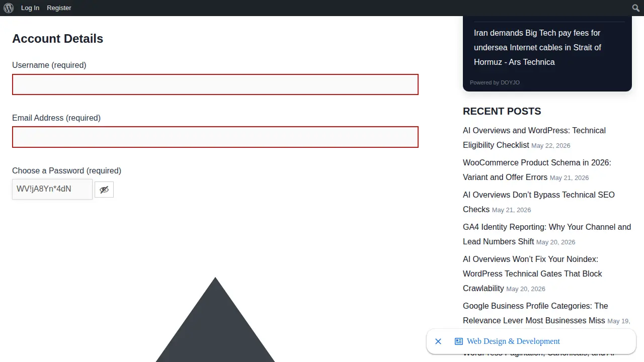The height and width of the screenshot is (362, 644).
Task: Follow the Web Design & Development link
Action: 513,341
